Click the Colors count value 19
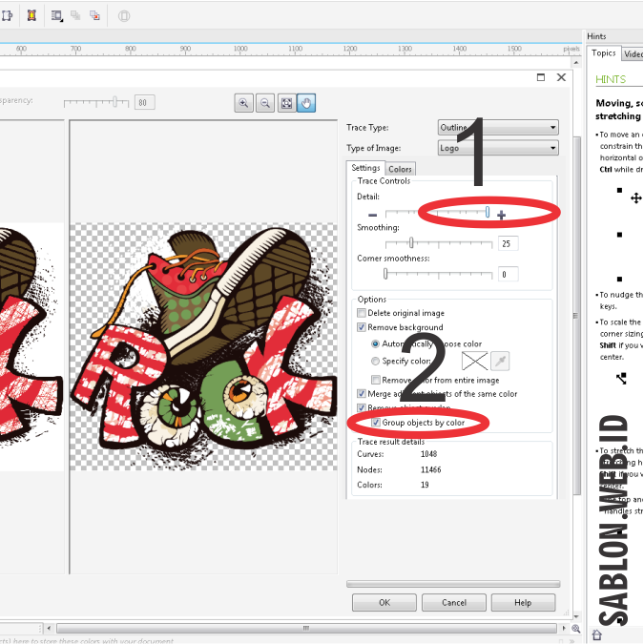Screen dimensions: 644x644 click(425, 485)
